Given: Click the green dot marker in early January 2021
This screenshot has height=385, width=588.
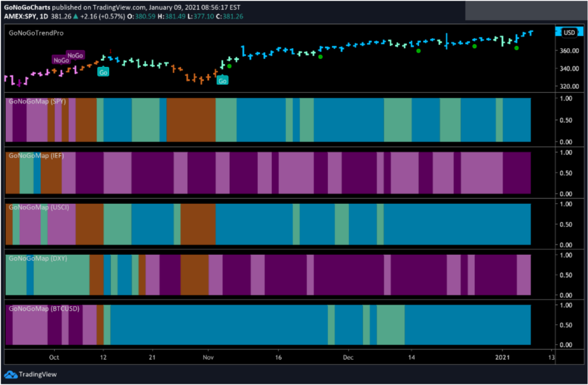Looking at the screenshot, I should [516, 48].
